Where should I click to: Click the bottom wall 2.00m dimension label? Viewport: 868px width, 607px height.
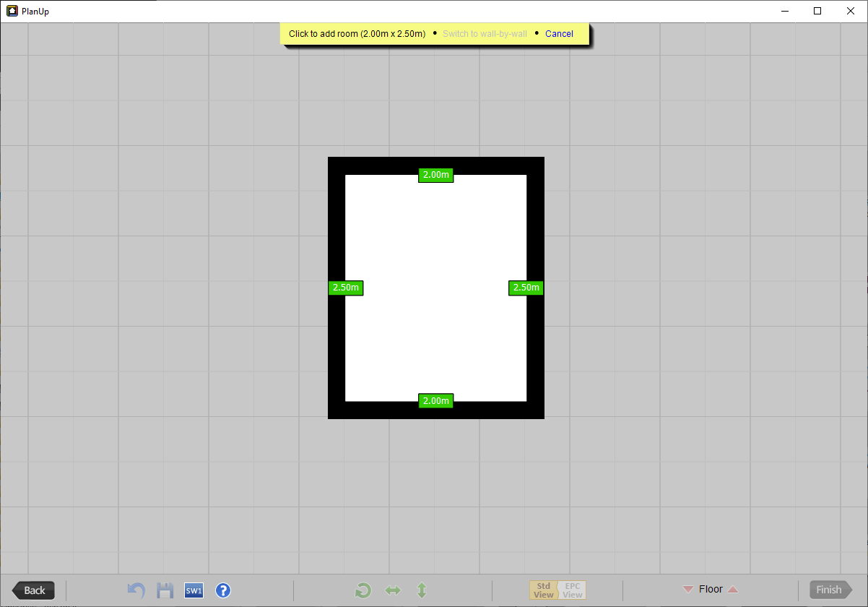436,401
